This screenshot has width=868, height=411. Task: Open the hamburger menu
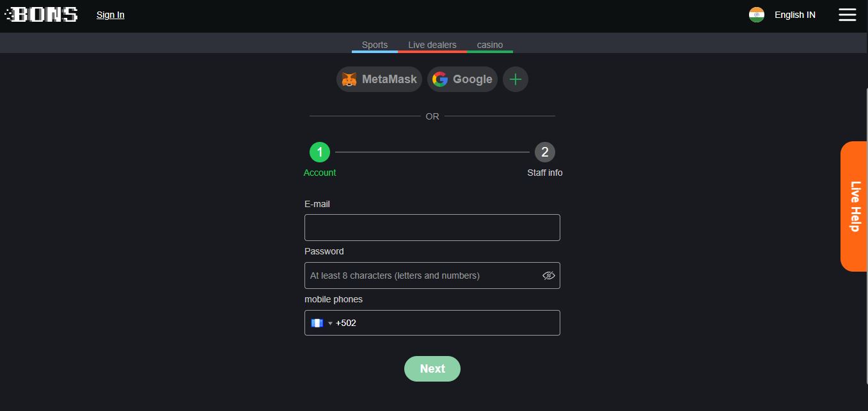(847, 15)
